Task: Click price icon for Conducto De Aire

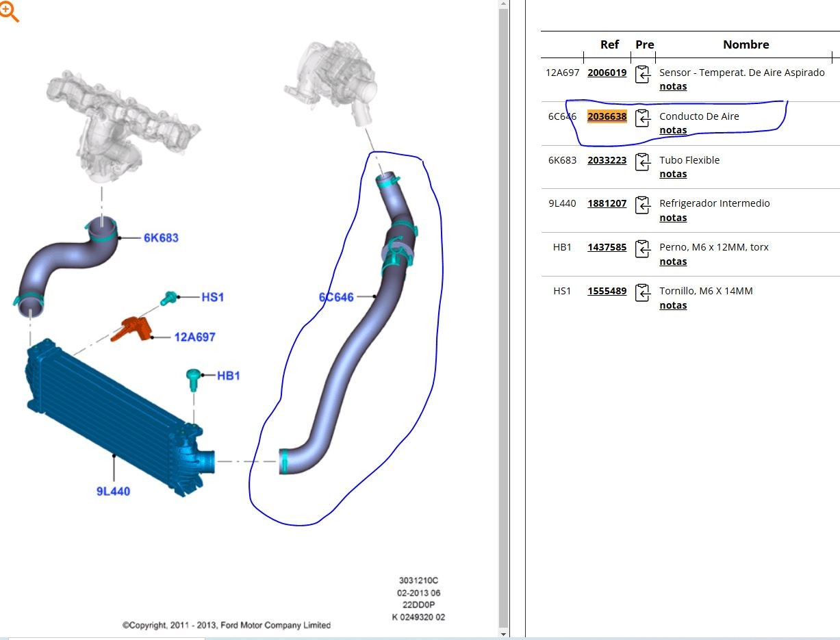Action: tap(642, 118)
